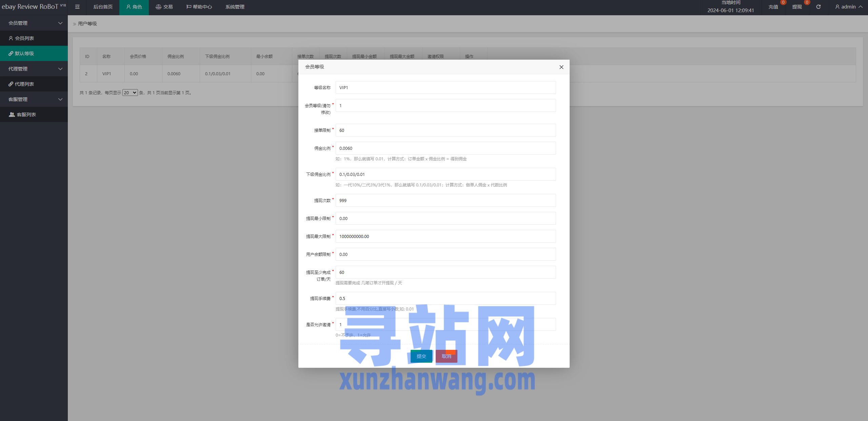
Task: Open the per-page count dropdown showing 20
Action: point(130,93)
